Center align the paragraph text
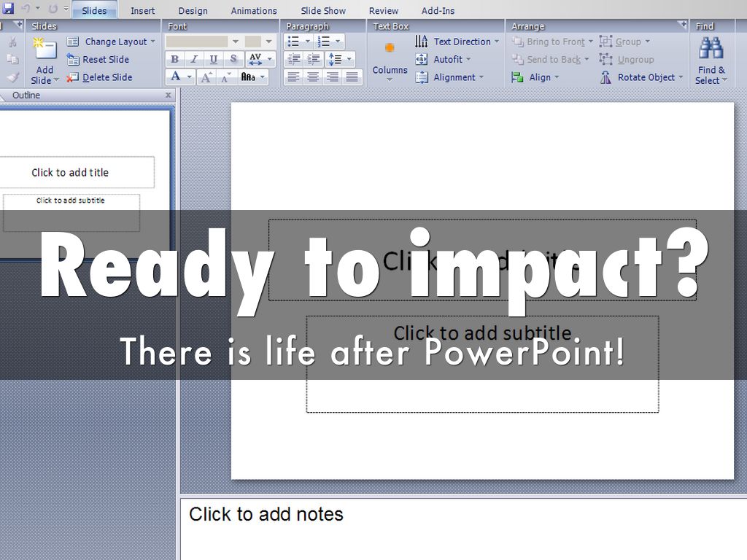747x560 pixels. click(313, 77)
